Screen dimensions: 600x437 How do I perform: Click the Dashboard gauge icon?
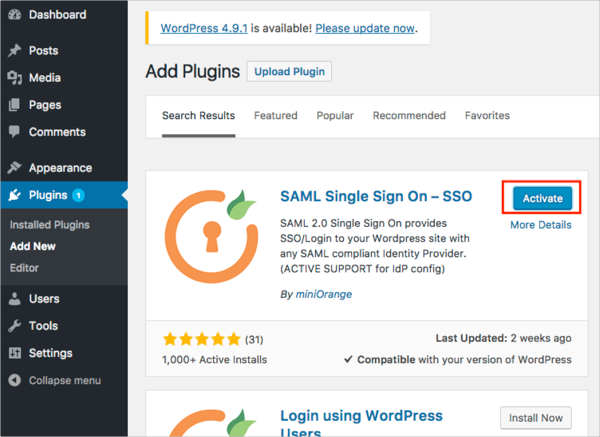click(x=14, y=15)
